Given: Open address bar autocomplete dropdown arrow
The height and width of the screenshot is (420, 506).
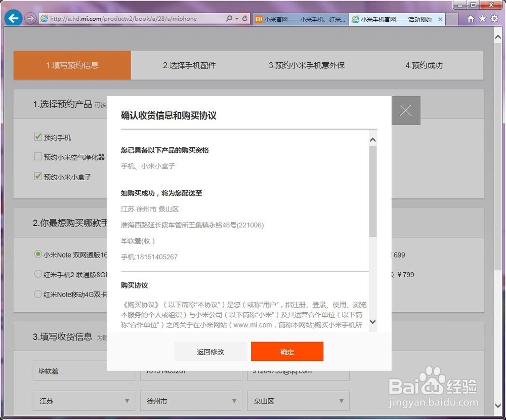Looking at the screenshot, I should (237, 18).
